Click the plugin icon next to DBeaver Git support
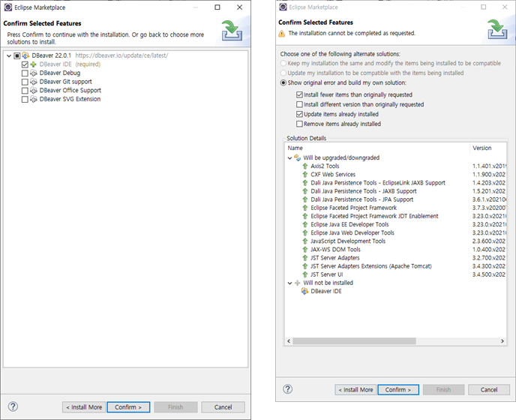This screenshot has height=420, width=516. coord(33,82)
